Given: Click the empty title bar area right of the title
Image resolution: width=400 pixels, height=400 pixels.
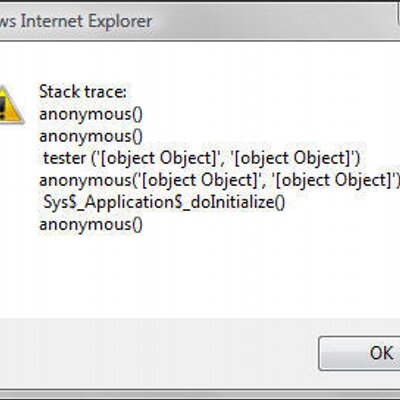Looking at the screenshot, I should (x=273, y=21).
